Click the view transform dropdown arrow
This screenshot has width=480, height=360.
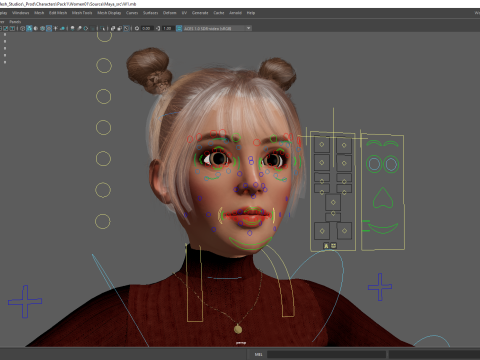pyautogui.click(x=248, y=28)
